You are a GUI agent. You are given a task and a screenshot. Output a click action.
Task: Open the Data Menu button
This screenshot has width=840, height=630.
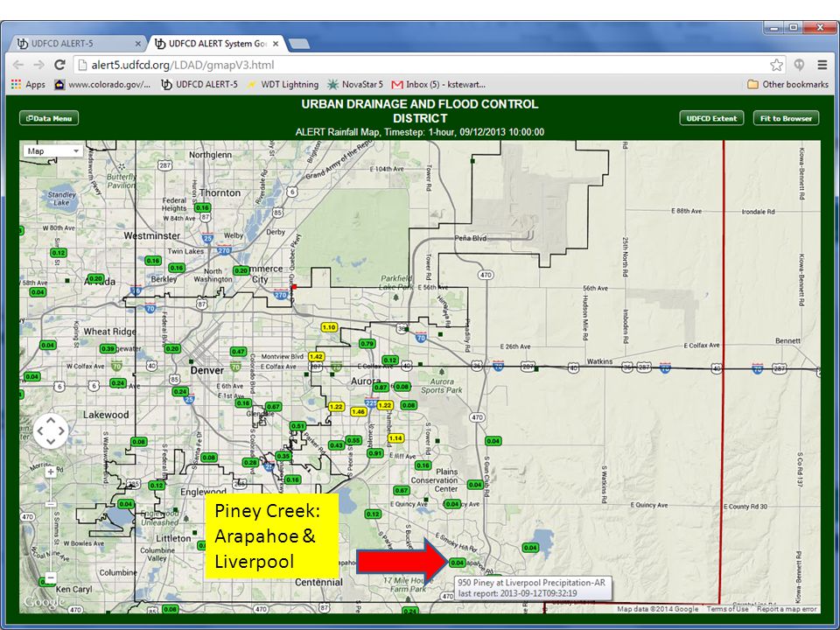click(49, 118)
